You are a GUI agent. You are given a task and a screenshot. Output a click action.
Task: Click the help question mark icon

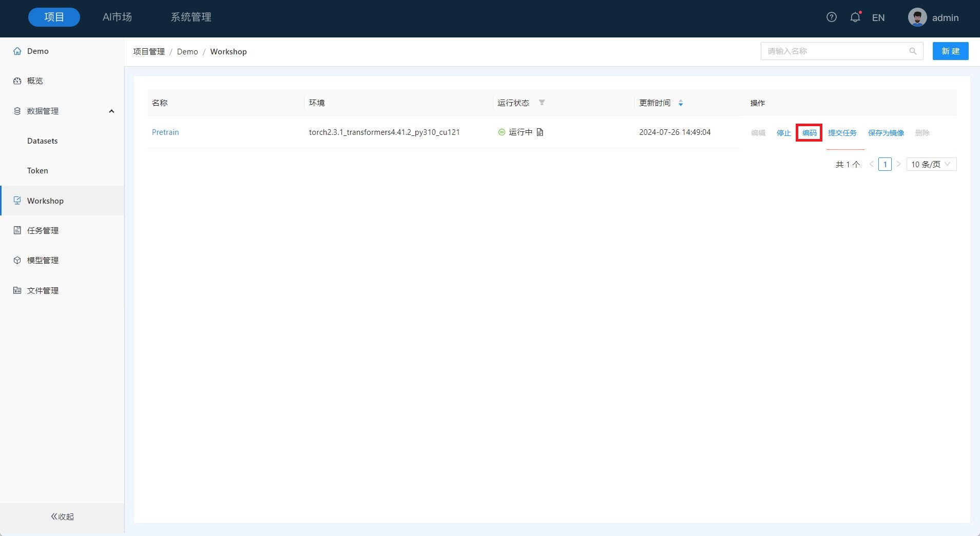coord(831,17)
